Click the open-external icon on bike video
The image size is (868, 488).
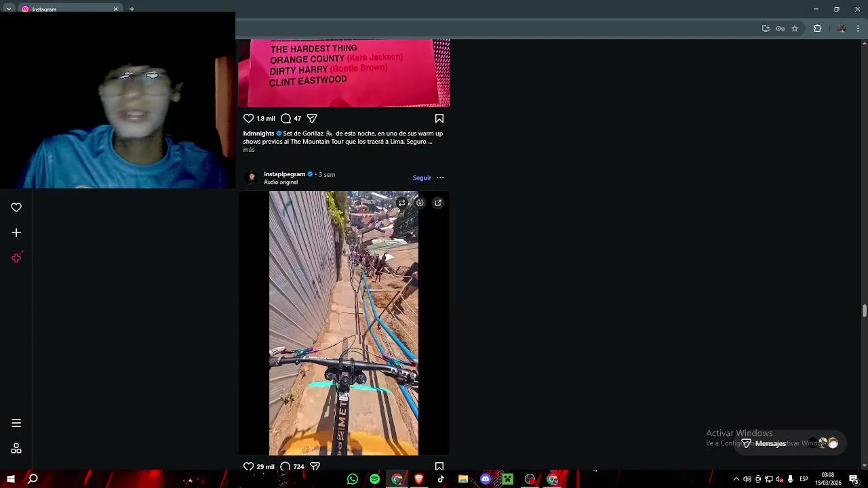click(438, 203)
